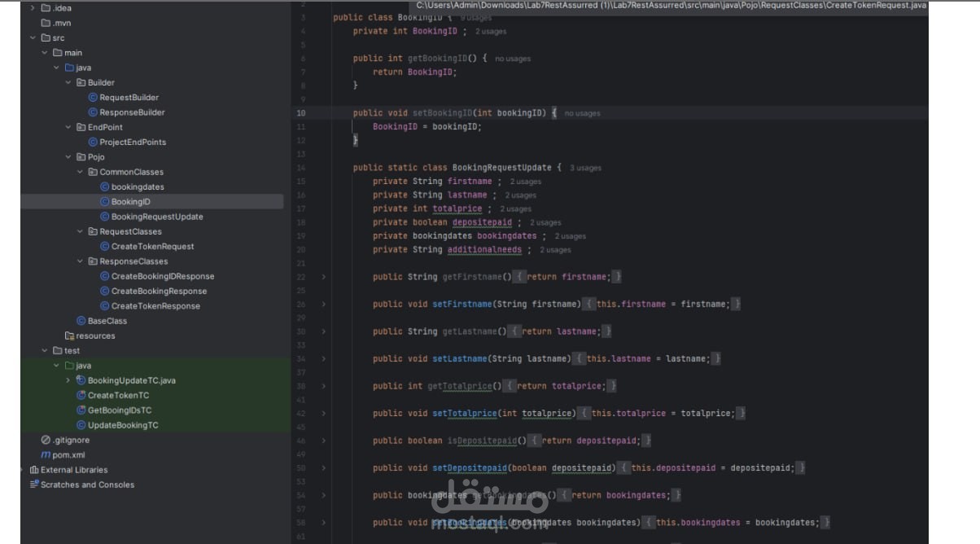The width and height of the screenshot is (980, 544).
Task: Click the collapsed '{ return lastname; }' block
Action: 561,331
